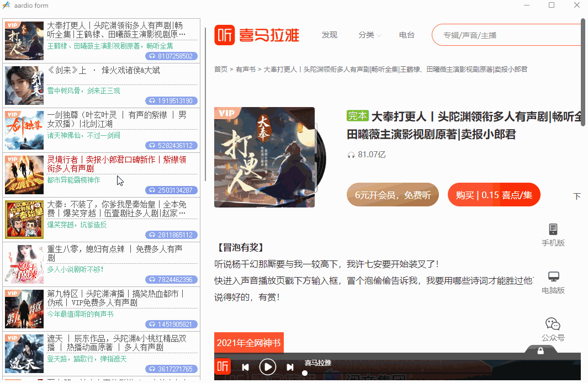This screenshot has height=383, width=588.
Task: Skip to the next track
Action: pyautogui.click(x=290, y=367)
